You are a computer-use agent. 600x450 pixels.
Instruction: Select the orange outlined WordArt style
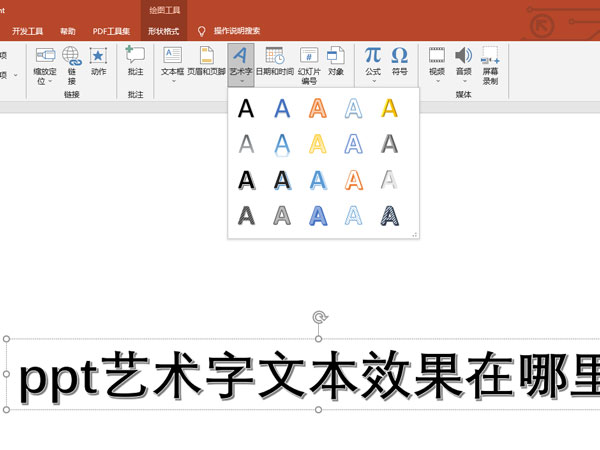(317, 108)
